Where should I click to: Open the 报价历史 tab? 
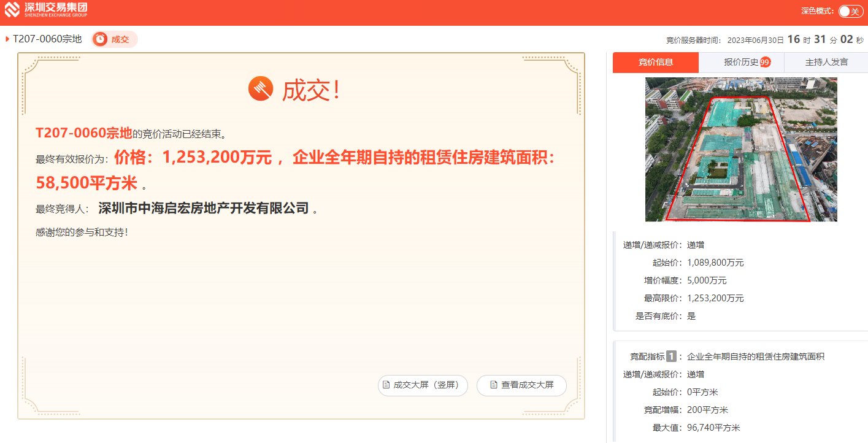tap(742, 63)
